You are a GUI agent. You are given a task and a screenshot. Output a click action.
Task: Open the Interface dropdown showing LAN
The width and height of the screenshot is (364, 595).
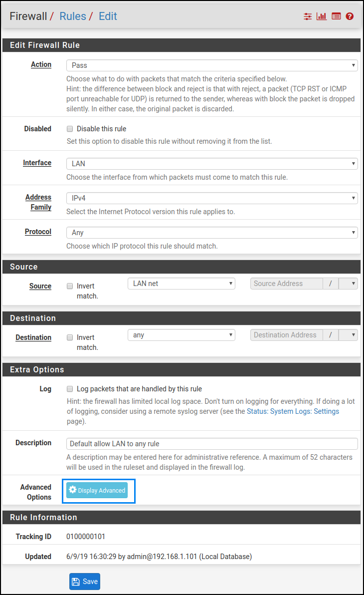point(212,164)
